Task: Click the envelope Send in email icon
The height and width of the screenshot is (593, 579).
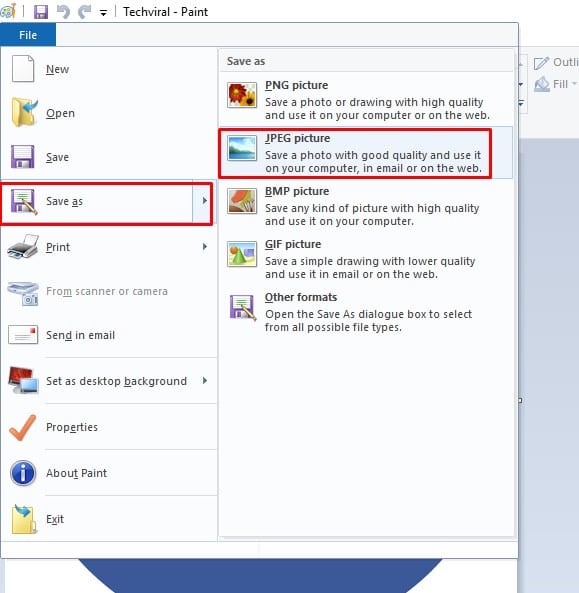Action: [23, 335]
